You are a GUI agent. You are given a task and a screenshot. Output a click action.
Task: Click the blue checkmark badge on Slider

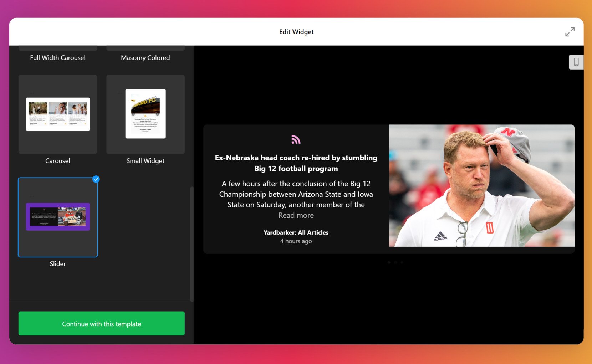96,179
